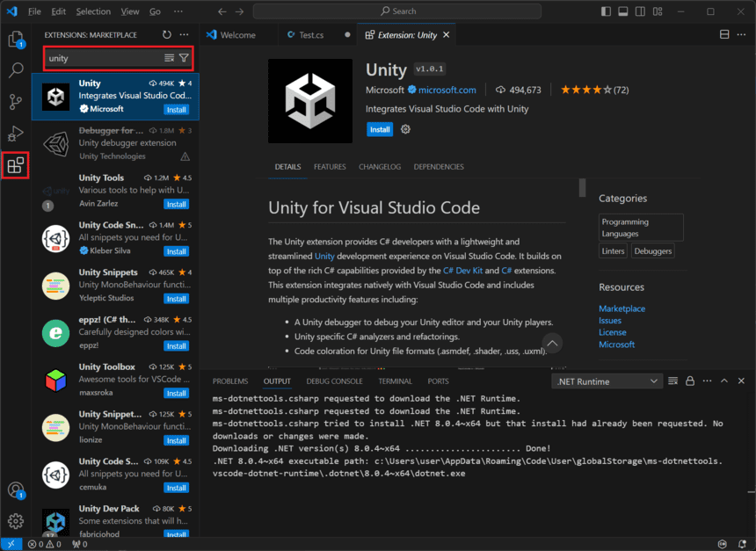Open the FEATURES tab of the extension
756x551 pixels.
(330, 167)
